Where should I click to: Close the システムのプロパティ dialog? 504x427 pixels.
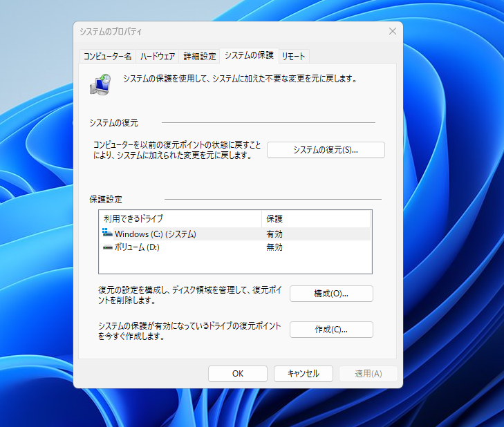pos(393,31)
